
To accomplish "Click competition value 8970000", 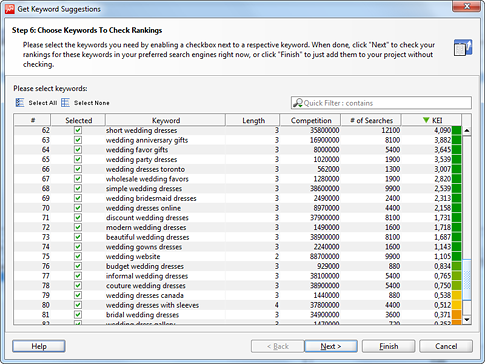I will (326, 208).
